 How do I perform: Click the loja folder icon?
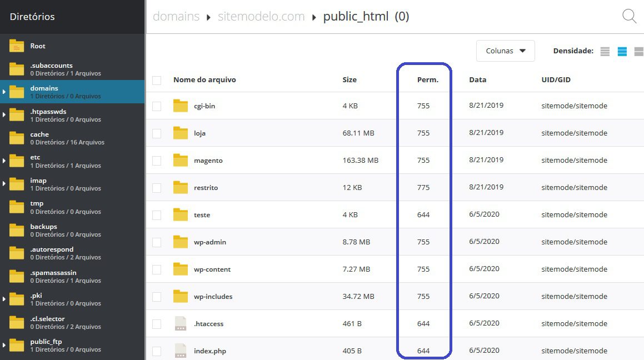(180, 133)
